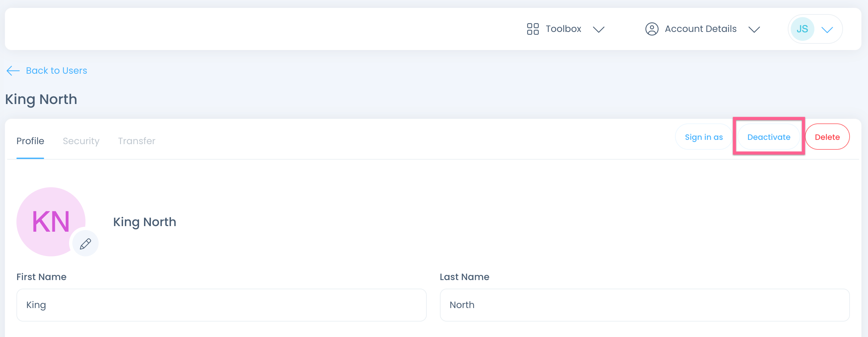
Task: Focus the Last Name field
Action: (644, 305)
